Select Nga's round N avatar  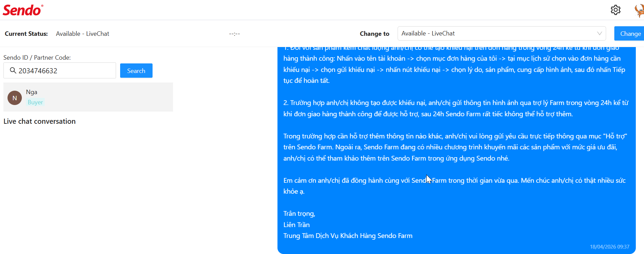coord(15,98)
